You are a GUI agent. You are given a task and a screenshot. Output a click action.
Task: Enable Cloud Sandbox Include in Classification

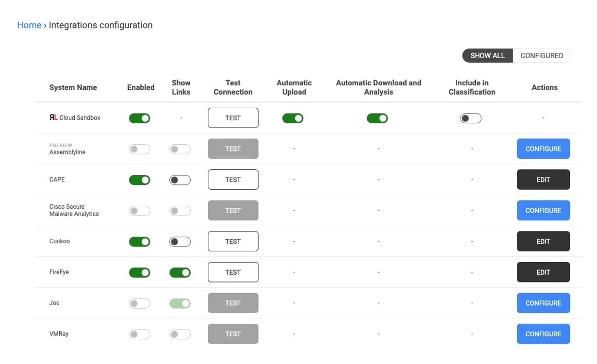471,118
